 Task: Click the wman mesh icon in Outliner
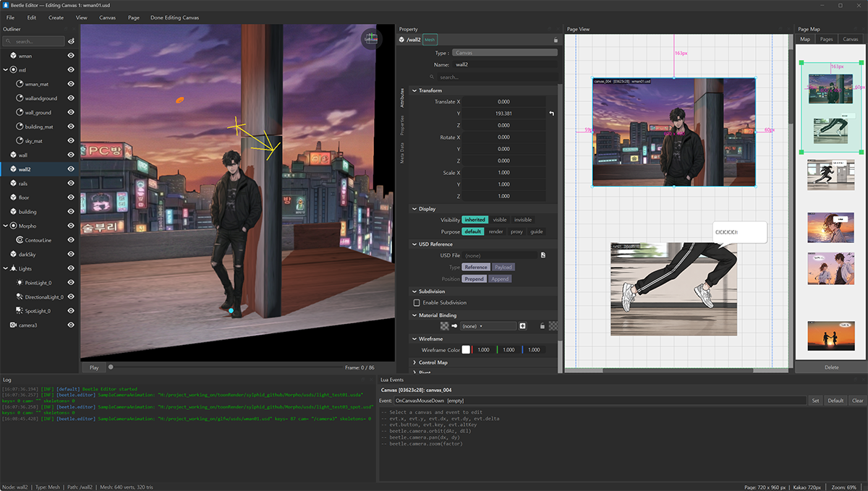[13, 56]
